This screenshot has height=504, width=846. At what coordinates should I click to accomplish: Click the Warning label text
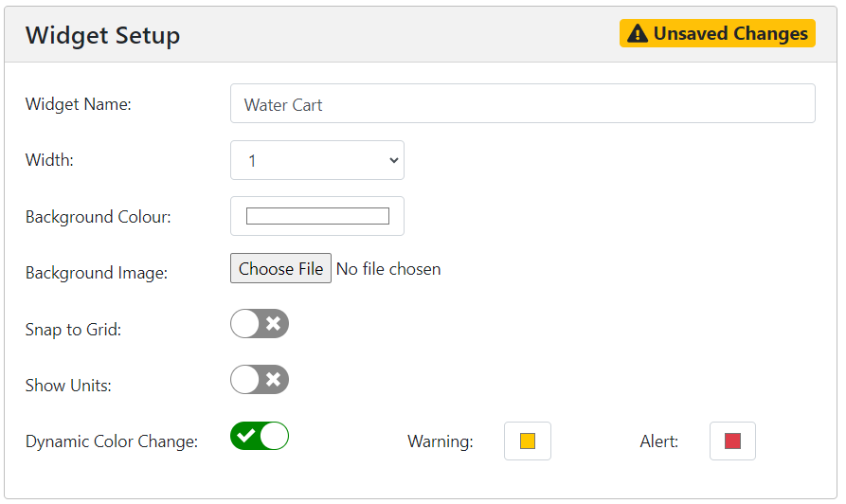tap(441, 441)
